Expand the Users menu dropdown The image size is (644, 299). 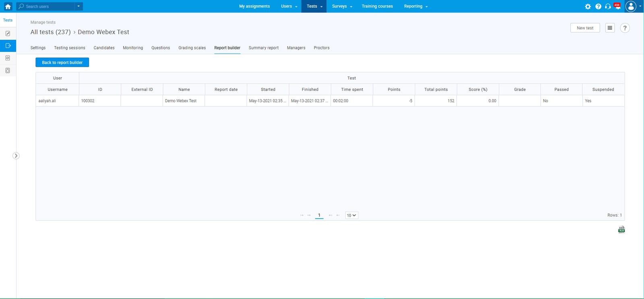click(x=289, y=6)
